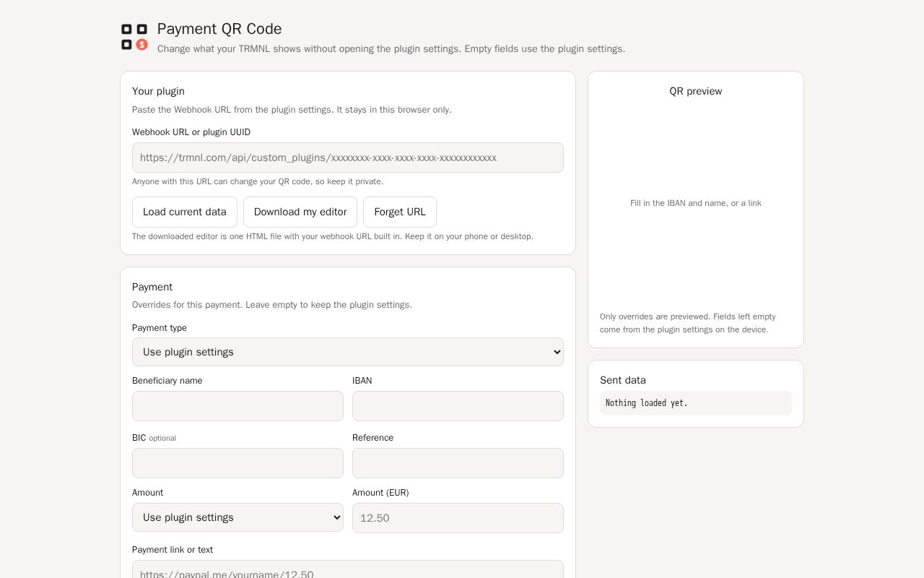The width and height of the screenshot is (924, 578).
Task: Click the Payment QR Code logo icon
Action: pyautogui.click(x=134, y=37)
